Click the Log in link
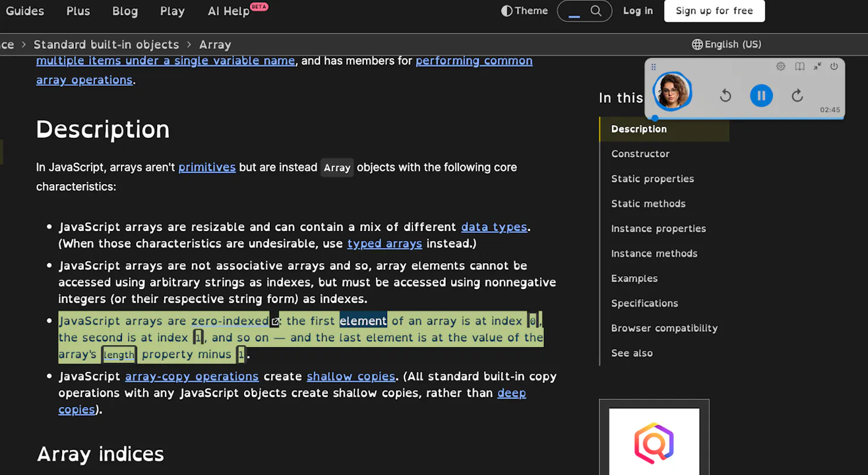Image resolution: width=868 pixels, height=475 pixels. (638, 11)
